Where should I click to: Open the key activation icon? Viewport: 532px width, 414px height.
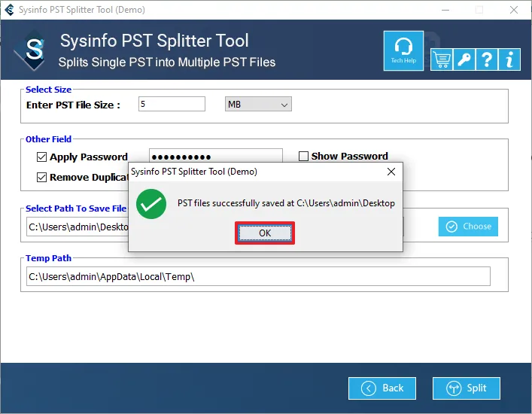point(464,59)
